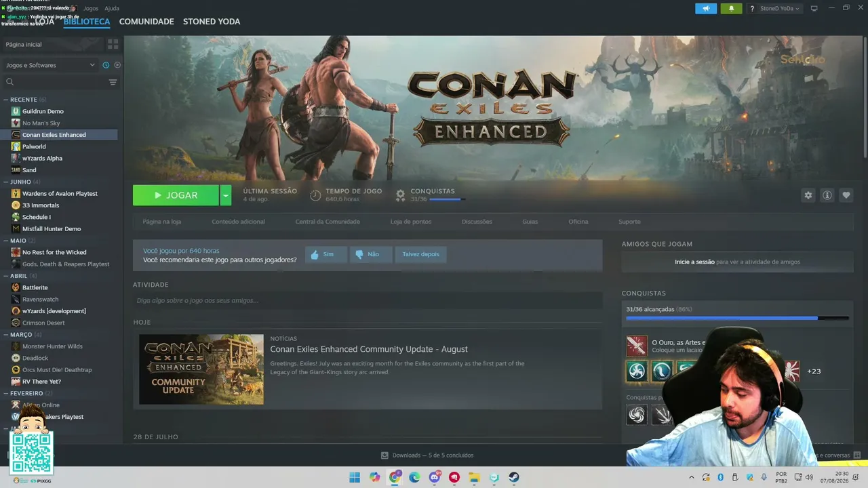Screen dimensions: 868x488
Task: Toggle ready-to-play filter icon
Action: click(x=117, y=65)
